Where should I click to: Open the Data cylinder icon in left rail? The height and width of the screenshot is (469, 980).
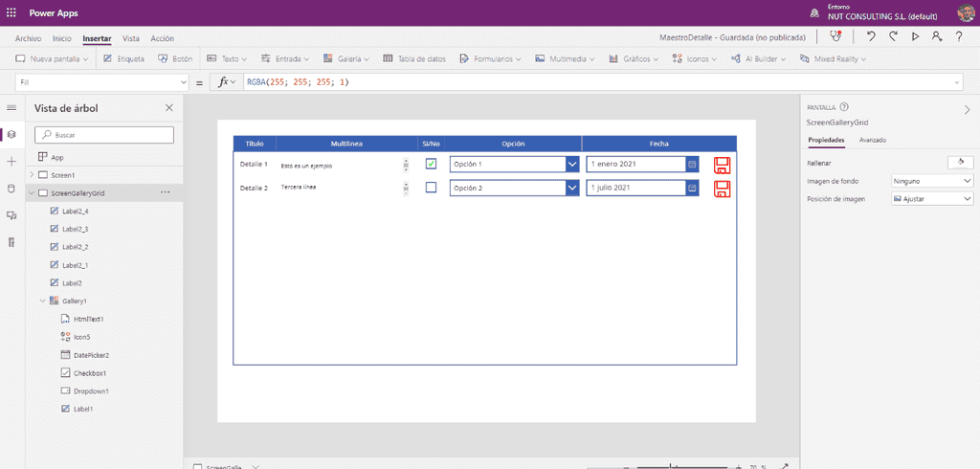[x=11, y=189]
